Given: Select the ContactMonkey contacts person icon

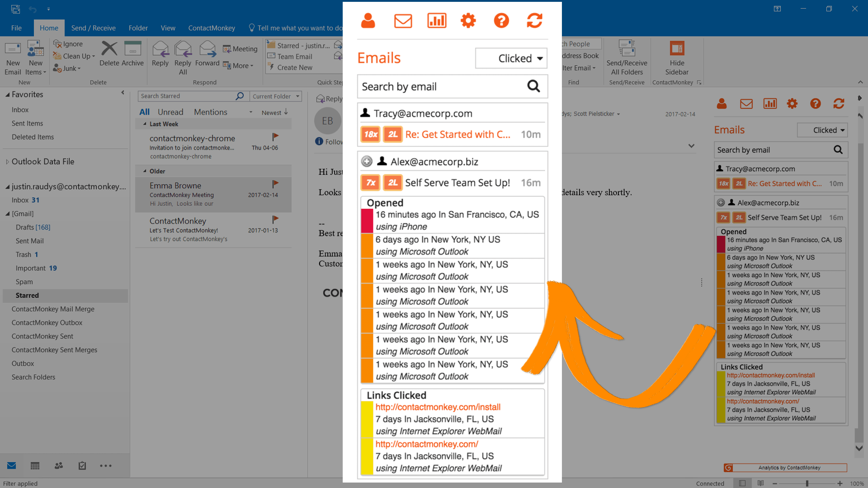Looking at the screenshot, I should [368, 20].
